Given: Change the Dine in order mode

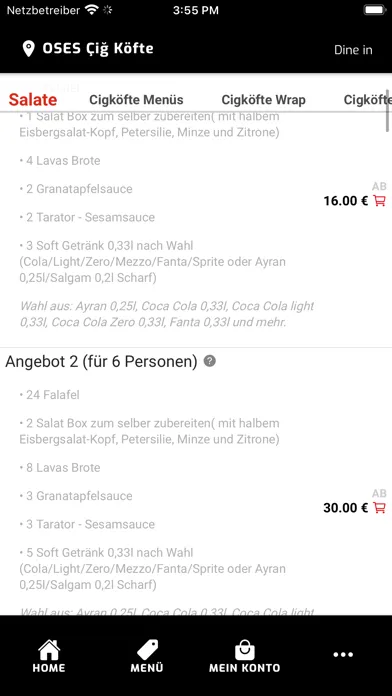Looking at the screenshot, I should click(353, 50).
